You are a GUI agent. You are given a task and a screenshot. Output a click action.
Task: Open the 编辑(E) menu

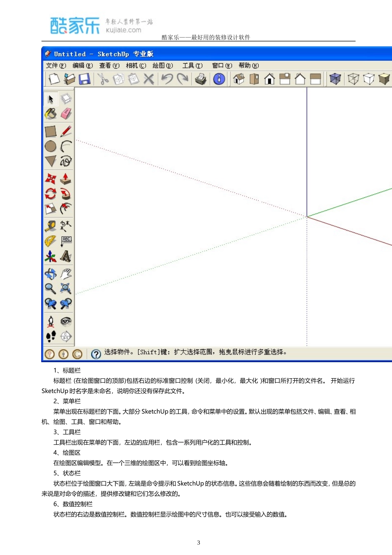point(83,65)
